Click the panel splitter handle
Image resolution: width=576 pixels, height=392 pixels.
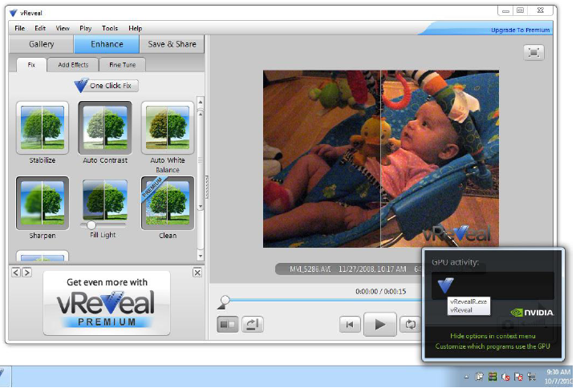(x=207, y=188)
